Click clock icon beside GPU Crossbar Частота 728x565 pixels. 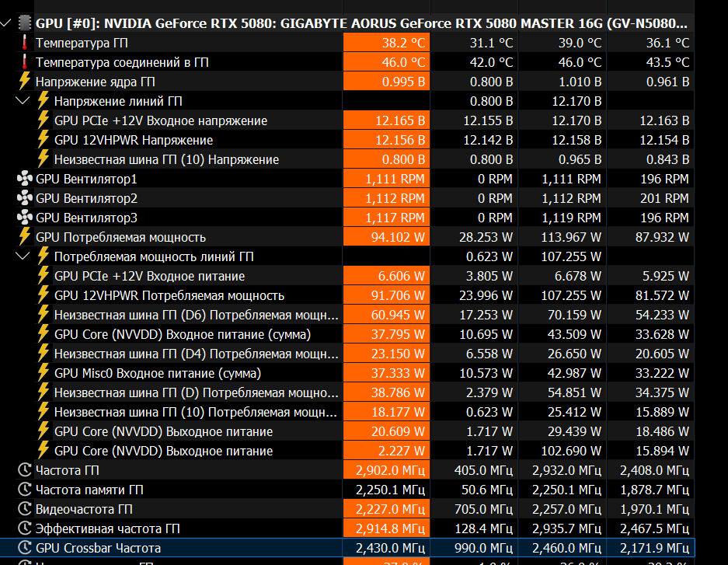click(x=25, y=548)
